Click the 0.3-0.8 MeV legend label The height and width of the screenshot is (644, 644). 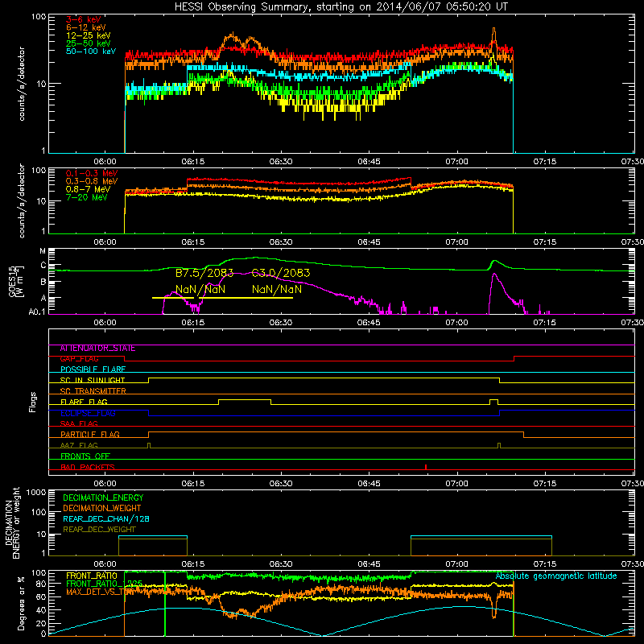[92, 181]
